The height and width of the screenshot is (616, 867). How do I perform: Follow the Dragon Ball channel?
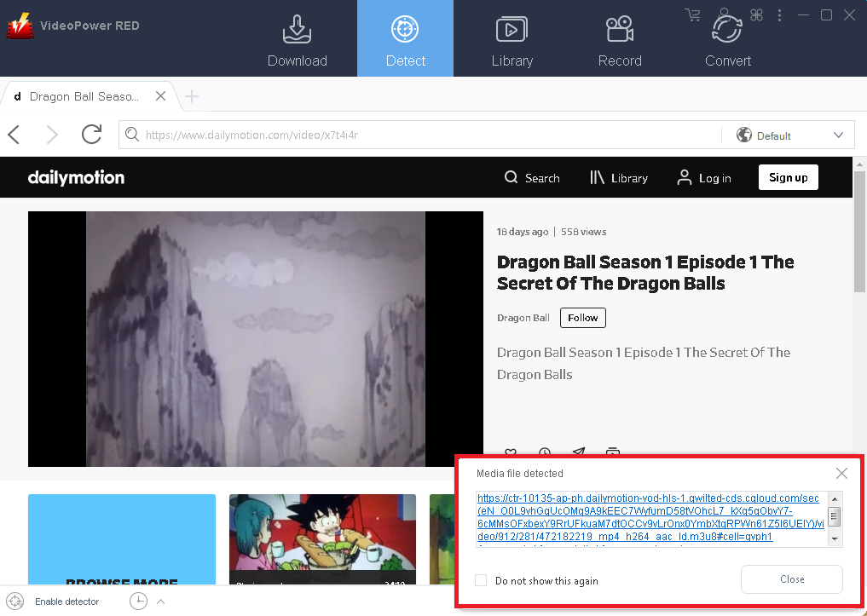click(583, 318)
